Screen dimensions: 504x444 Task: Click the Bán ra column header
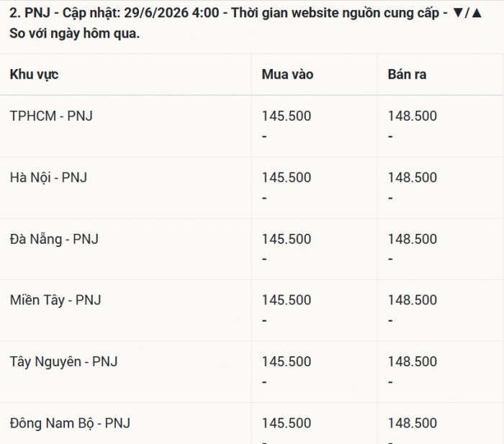coord(407,75)
